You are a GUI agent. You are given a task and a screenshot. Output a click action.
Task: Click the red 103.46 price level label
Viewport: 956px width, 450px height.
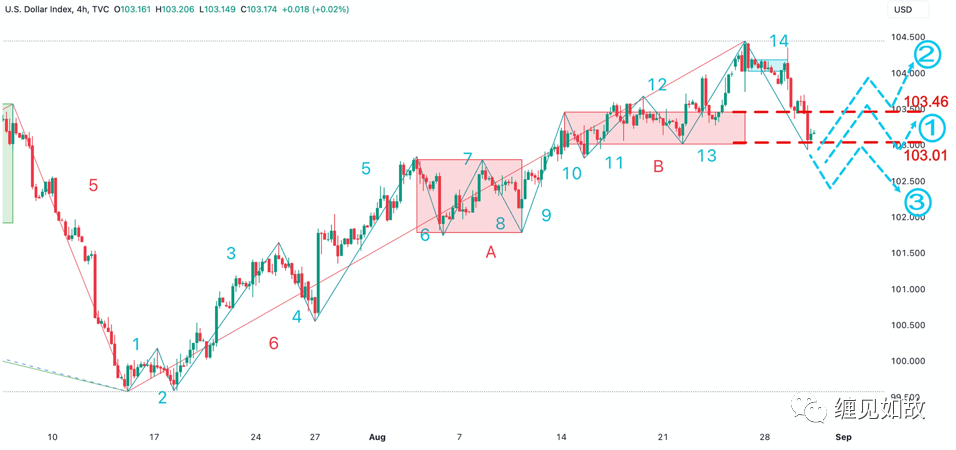(x=925, y=102)
